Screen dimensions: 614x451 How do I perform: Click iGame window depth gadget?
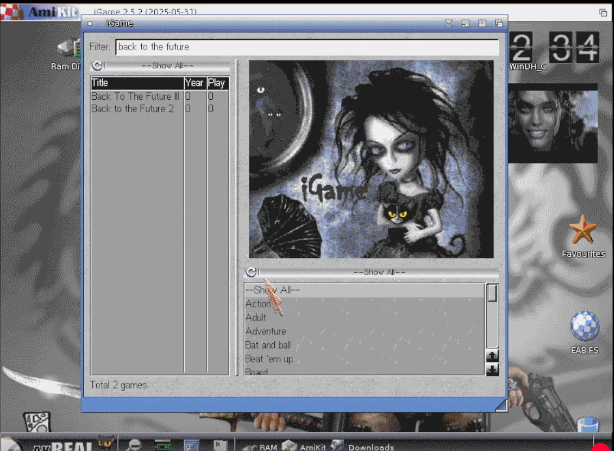tap(499, 23)
